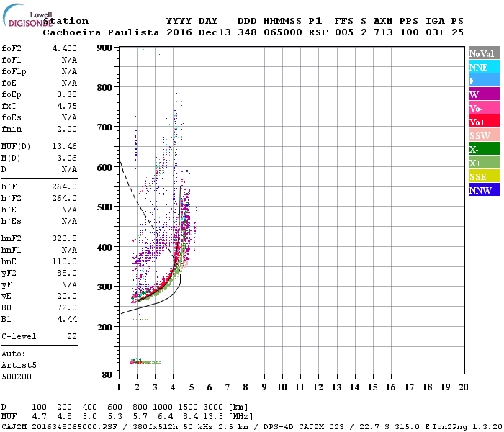Screen dimensions: 504x432
Task: Select the Vo+ red legend swatch
Action: point(484,122)
